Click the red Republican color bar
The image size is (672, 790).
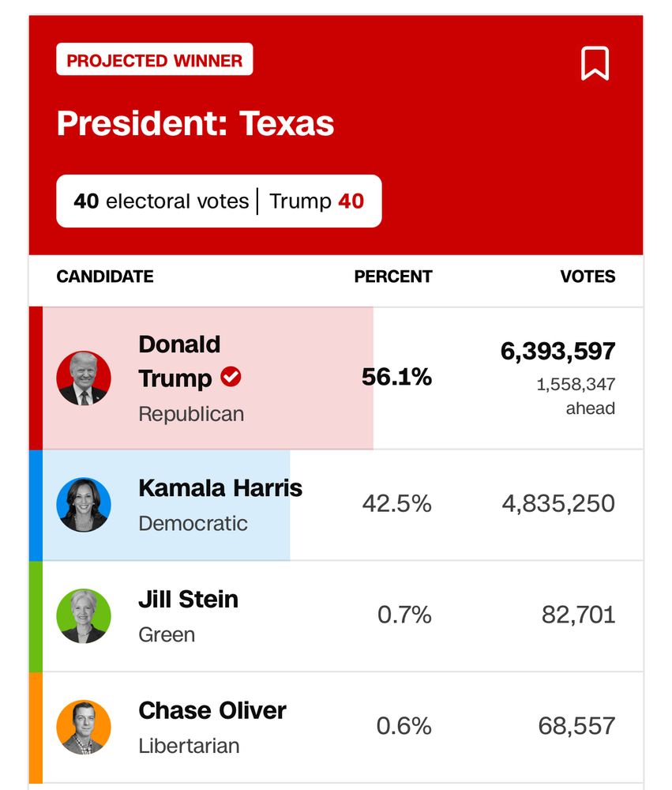[x=36, y=378]
